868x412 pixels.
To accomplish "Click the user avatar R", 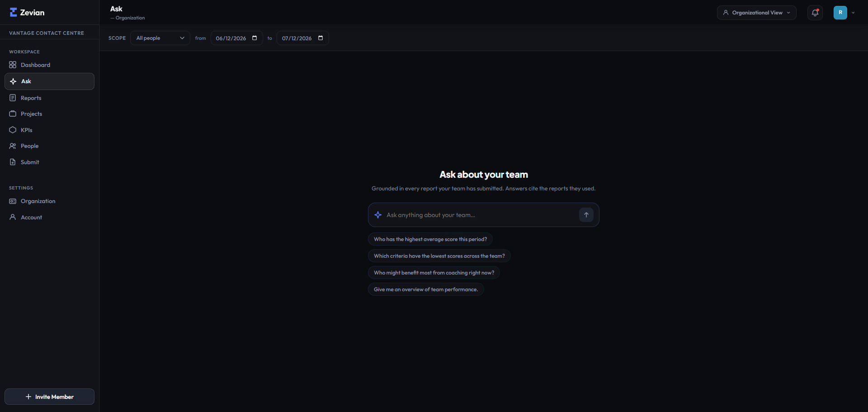I will [840, 13].
